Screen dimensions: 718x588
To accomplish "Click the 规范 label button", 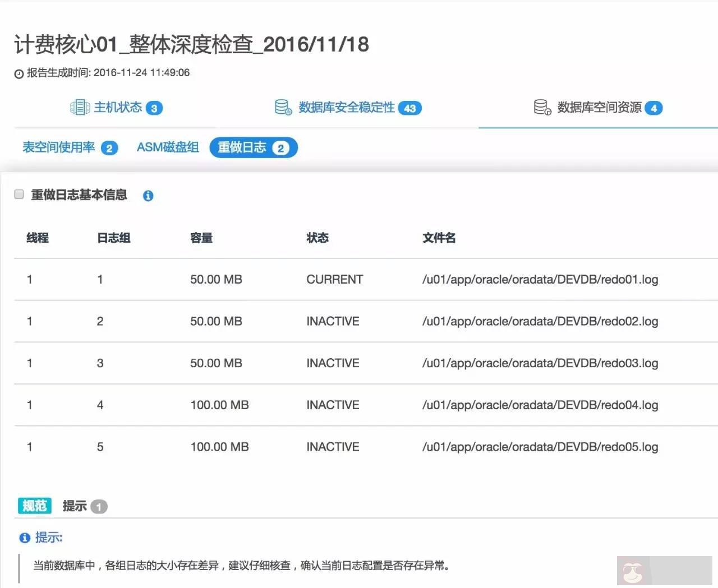I will [34, 506].
